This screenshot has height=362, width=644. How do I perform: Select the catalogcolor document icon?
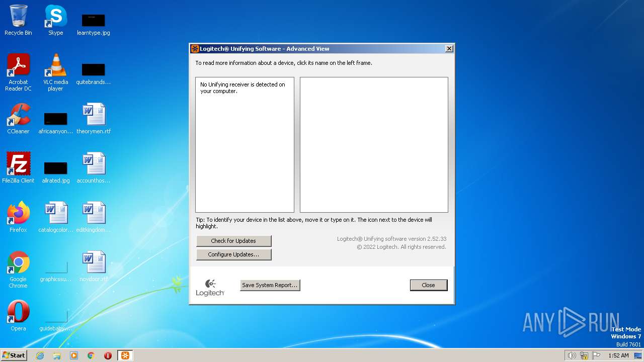55,217
